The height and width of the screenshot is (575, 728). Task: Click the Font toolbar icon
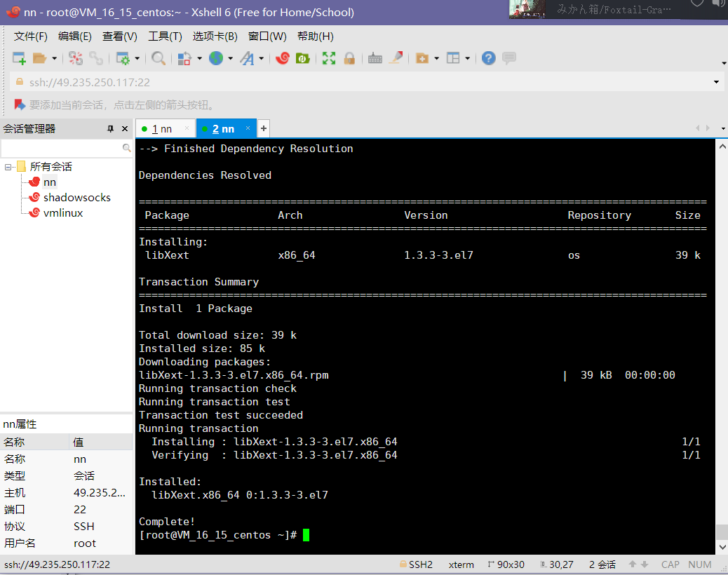tap(247, 58)
